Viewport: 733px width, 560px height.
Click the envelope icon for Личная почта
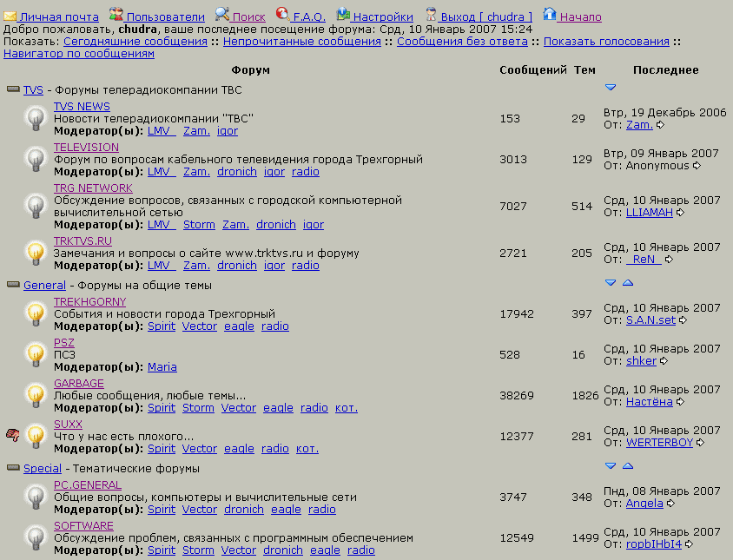tap(10, 16)
